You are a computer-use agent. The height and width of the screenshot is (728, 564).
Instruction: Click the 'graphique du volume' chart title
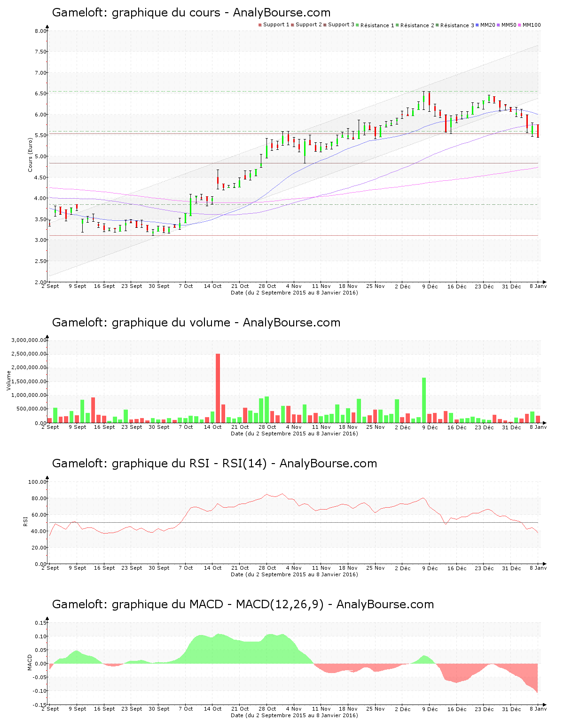coord(196,323)
